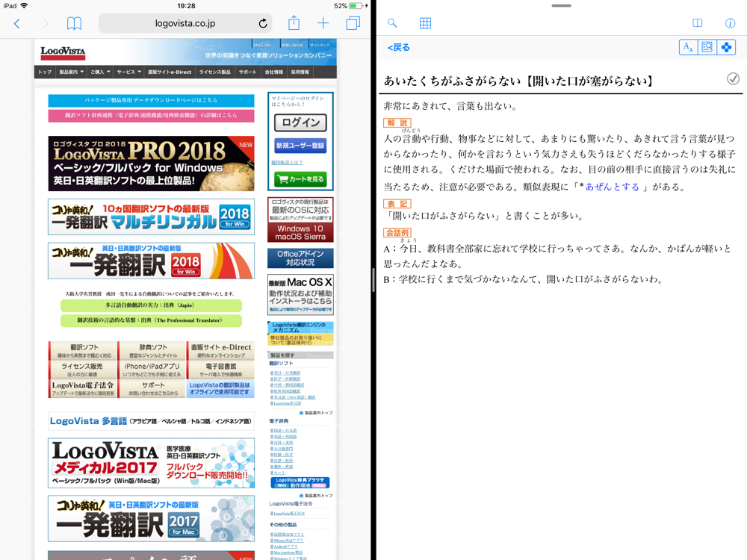Tap the Safari forward arrow
This screenshot has width=747, height=560.
coord(46,23)
